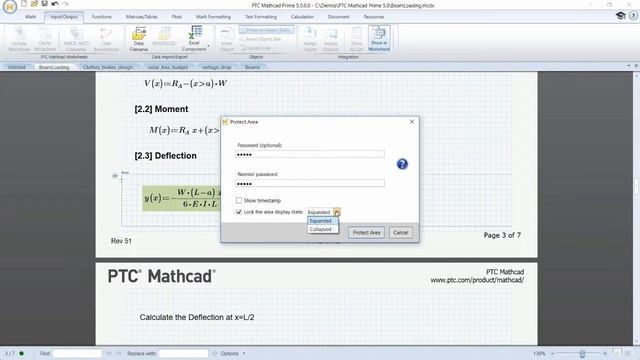
Task: Click Cancel in the Protect Area dialog
Action: tap(400, 233)
